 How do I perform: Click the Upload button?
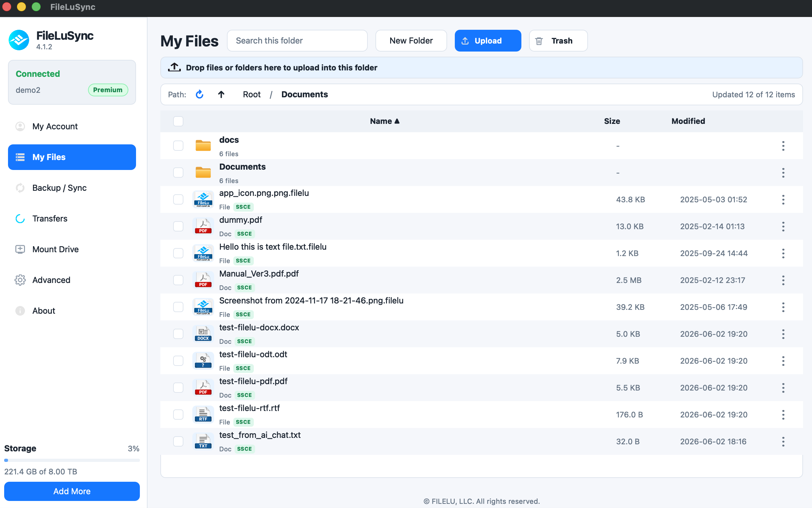pyautogui.click(x=488, y=41)
